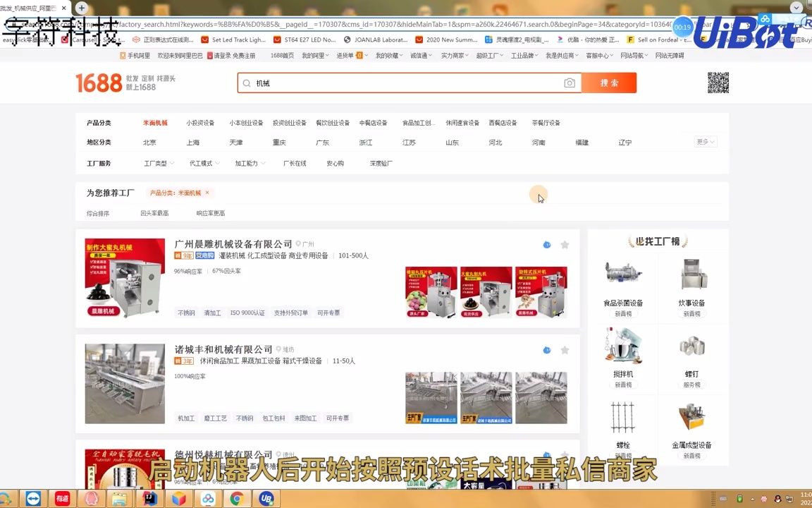
Task: Open the QR code panel
Action: coord(718,83)
